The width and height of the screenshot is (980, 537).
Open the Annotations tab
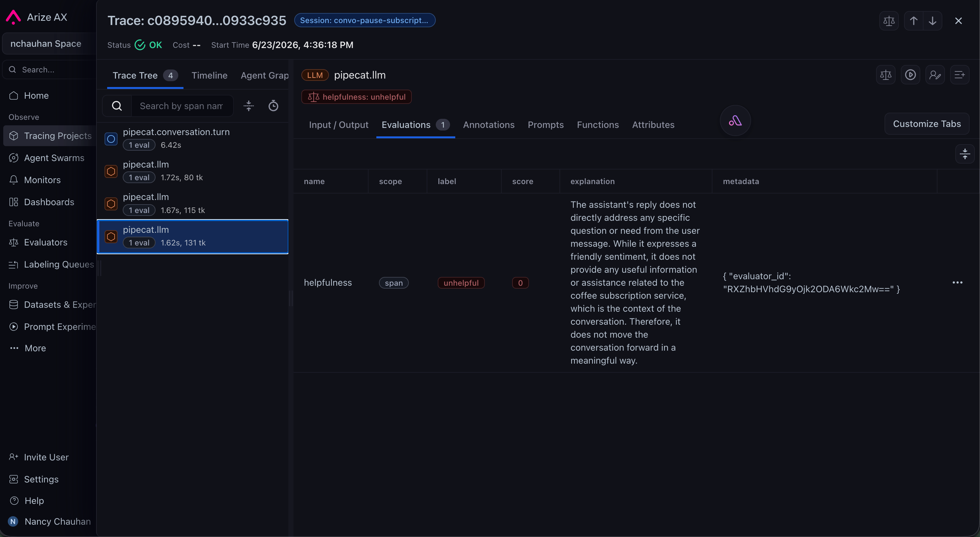pyautogui.click(x=488, y=125)
